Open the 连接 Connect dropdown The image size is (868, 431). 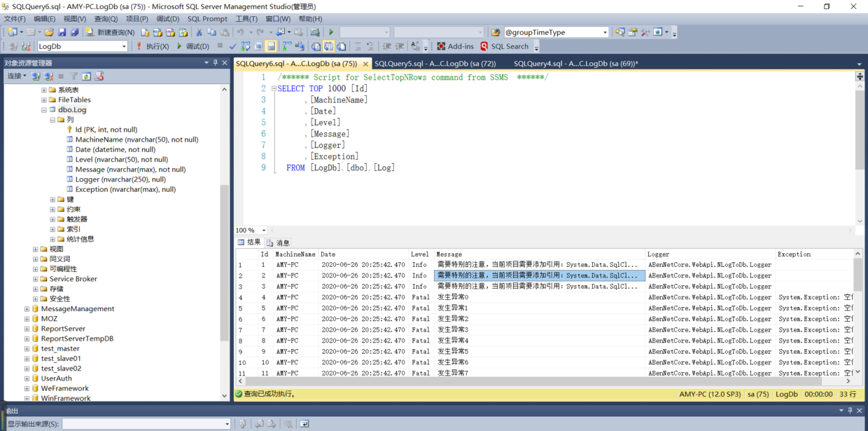tap(16, 76)
